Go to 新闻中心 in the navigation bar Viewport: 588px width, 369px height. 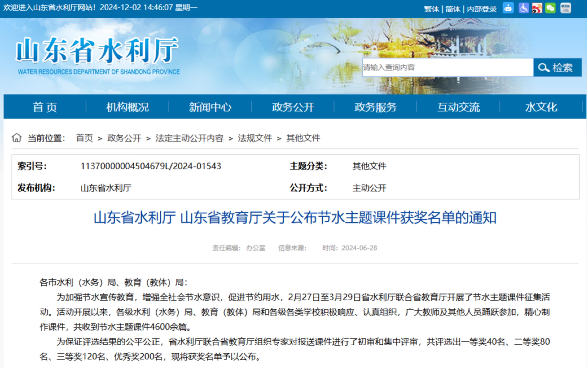pos(210,107)
